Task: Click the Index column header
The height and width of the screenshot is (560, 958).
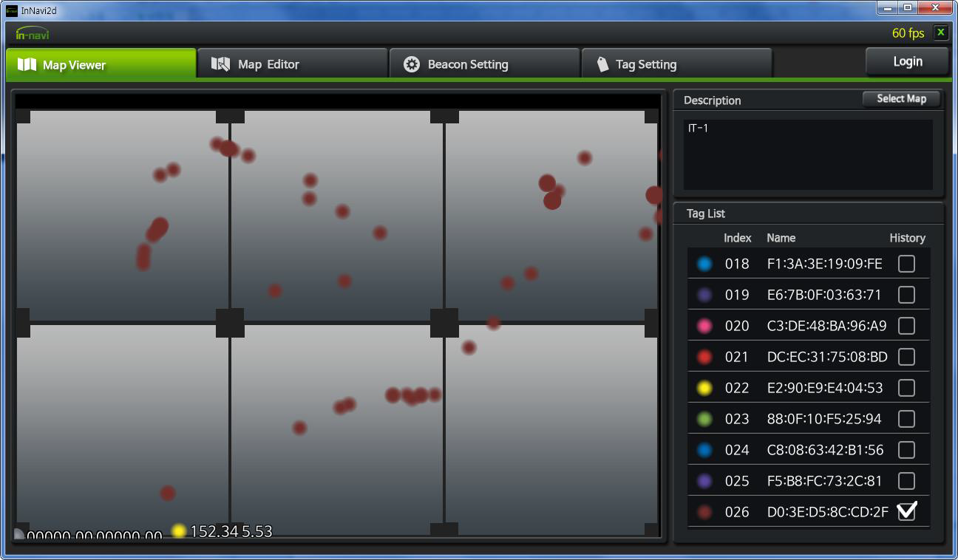Action: point(738,238)
